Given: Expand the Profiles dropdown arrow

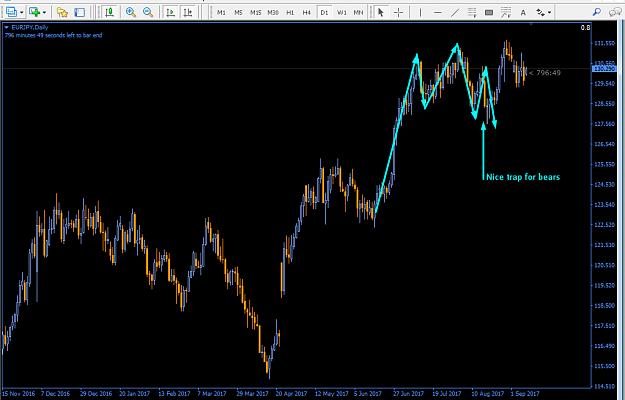Looking at the screenshot, I should pyautogui.click(x=44, y=13).
